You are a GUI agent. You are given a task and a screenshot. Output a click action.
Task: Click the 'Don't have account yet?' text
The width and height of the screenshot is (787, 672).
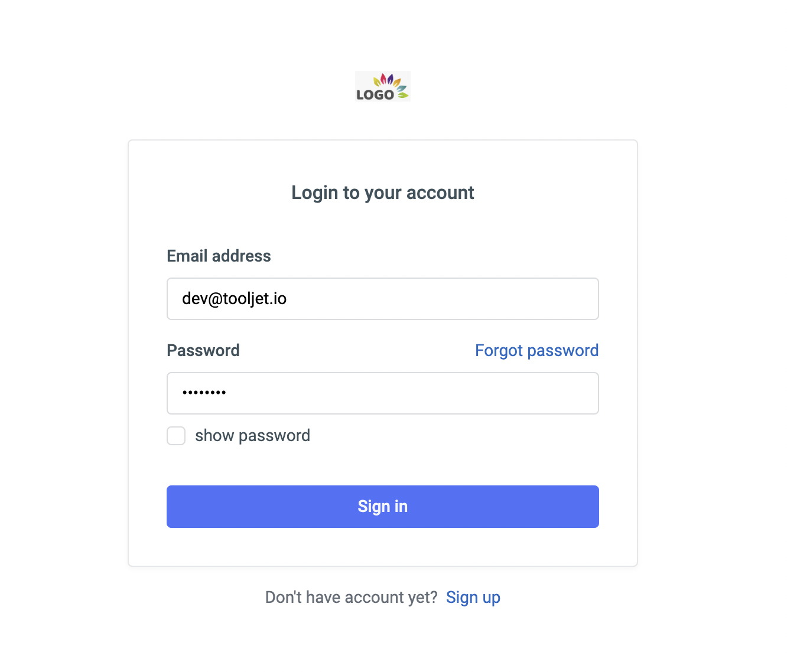[351, 598]
